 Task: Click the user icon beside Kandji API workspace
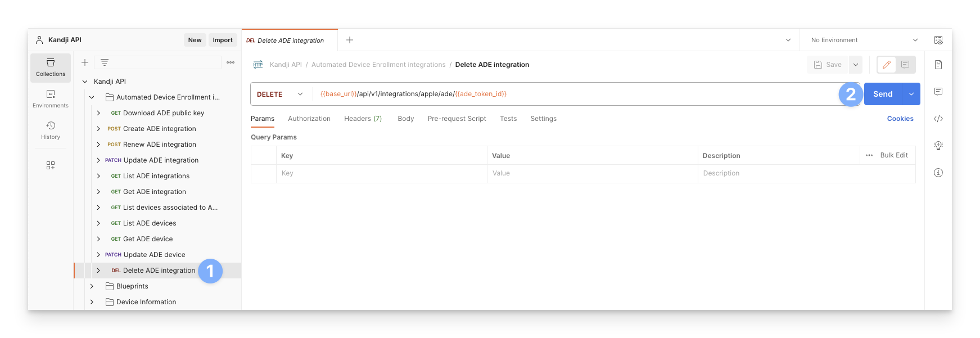(39, 40)
